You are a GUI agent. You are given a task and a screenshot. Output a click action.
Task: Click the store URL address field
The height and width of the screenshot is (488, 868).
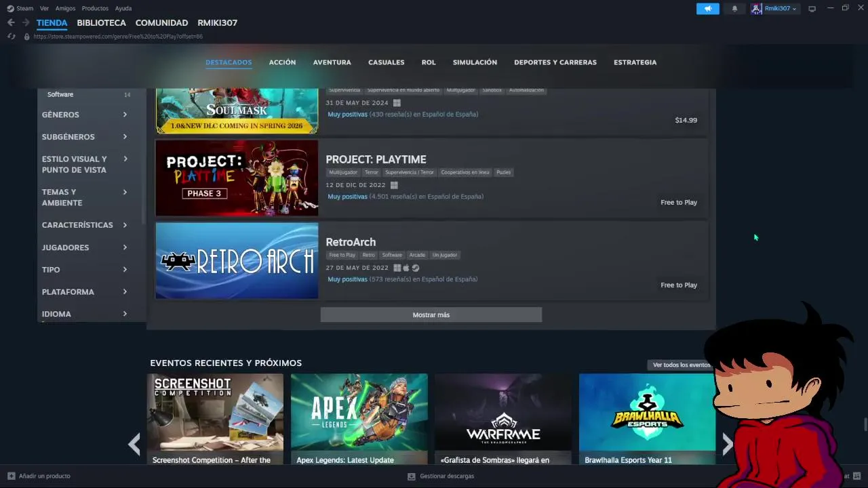pos(118,37)
